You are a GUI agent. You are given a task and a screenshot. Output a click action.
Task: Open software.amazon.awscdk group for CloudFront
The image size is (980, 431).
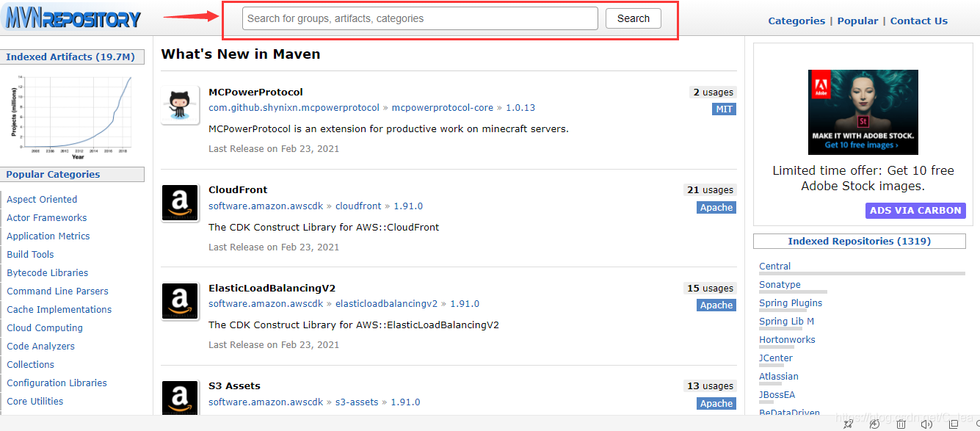(266, 206)
